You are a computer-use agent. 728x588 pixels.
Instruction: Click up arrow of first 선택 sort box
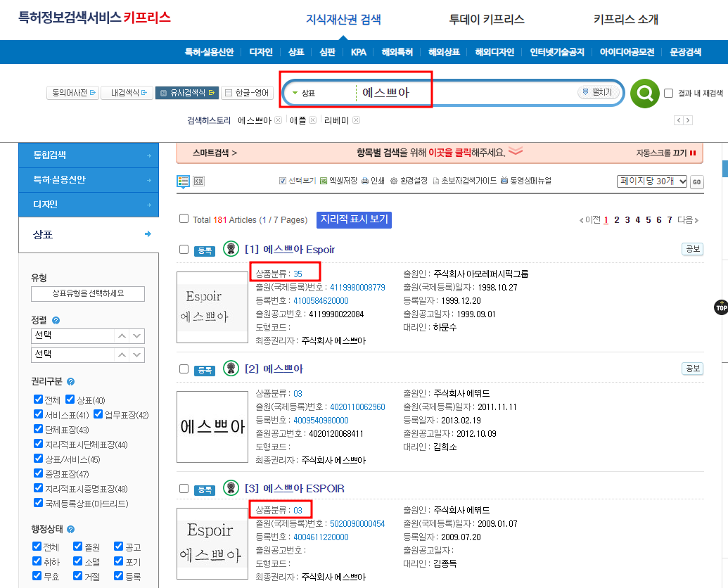122,335
